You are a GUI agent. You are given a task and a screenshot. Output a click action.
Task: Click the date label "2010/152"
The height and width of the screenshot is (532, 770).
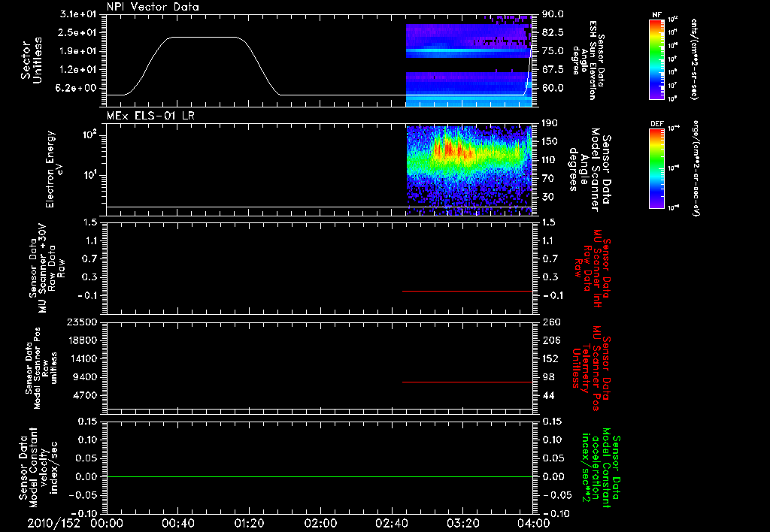pos(53,523)
